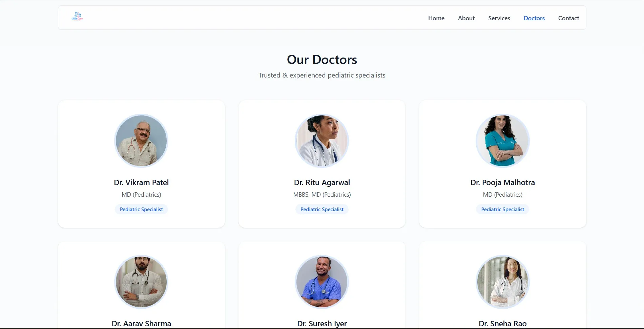Image resolution: width=644 pixels, height=329 pixels.
Task: Click Dr. Suresh Iyer's profile photo
Action: tap(322, 282)
